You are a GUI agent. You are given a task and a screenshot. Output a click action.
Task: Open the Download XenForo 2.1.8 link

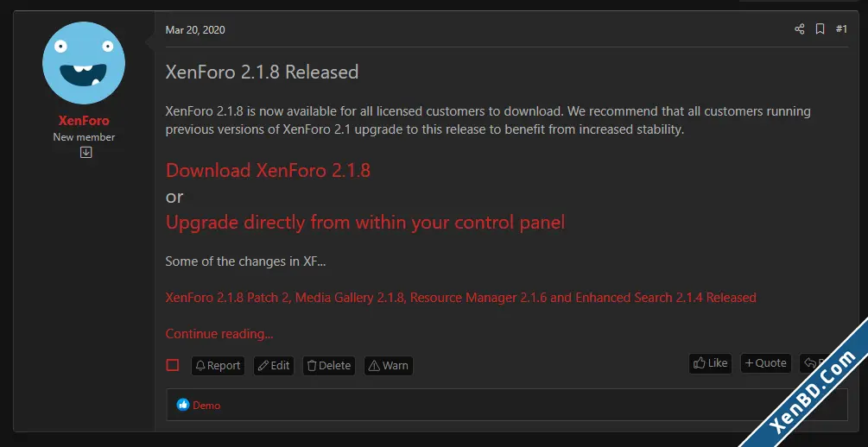(x=268, y=170)
